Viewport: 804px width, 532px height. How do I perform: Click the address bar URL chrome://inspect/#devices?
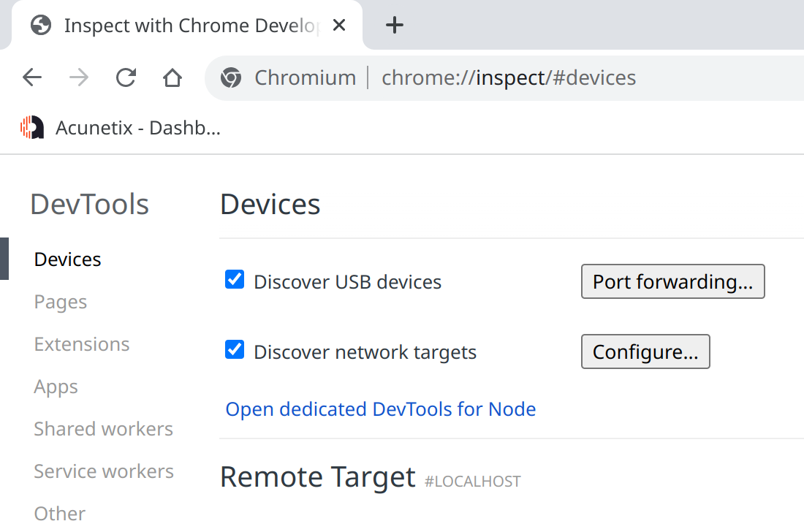point(509,78)
